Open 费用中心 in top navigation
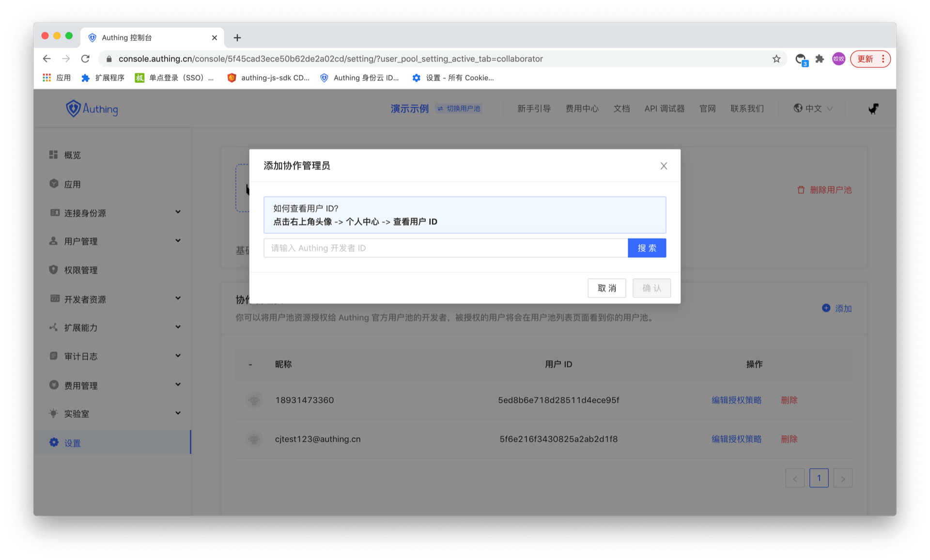This screenshot has width=930, height=560. (582, 109)
